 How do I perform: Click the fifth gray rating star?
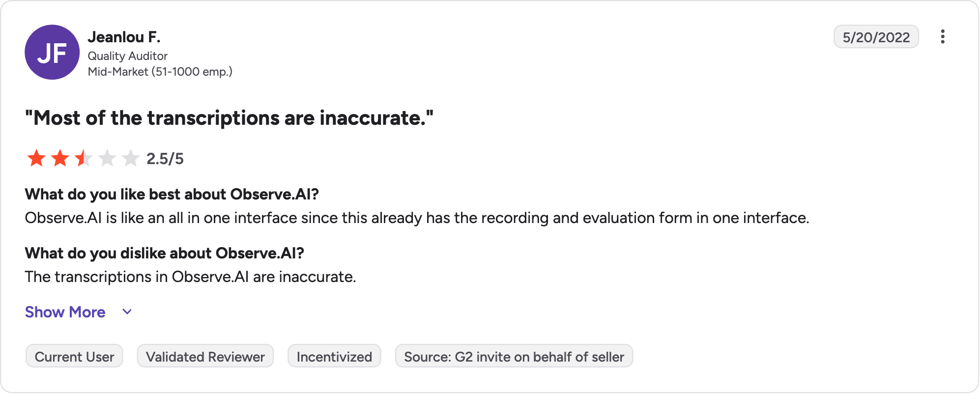131,159
